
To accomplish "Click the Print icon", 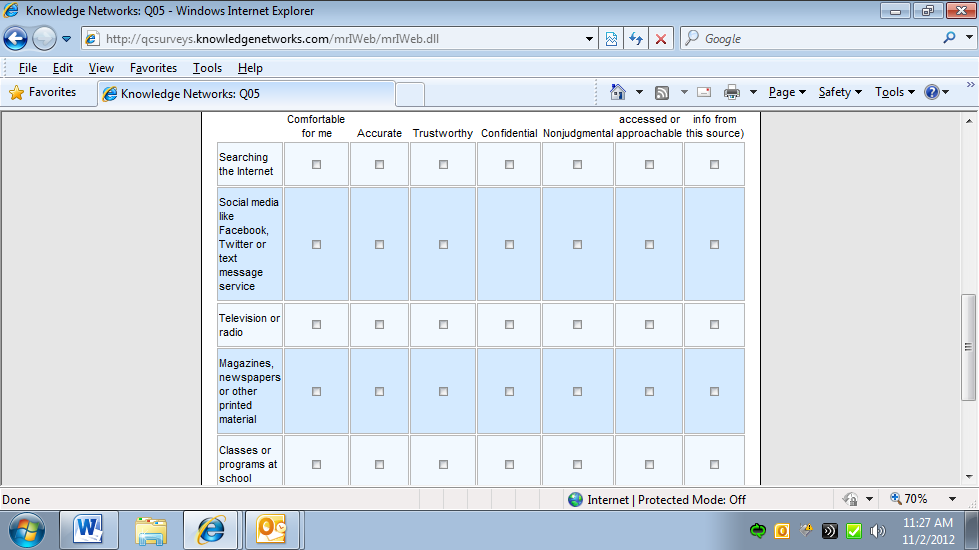I will pos(732,92).
